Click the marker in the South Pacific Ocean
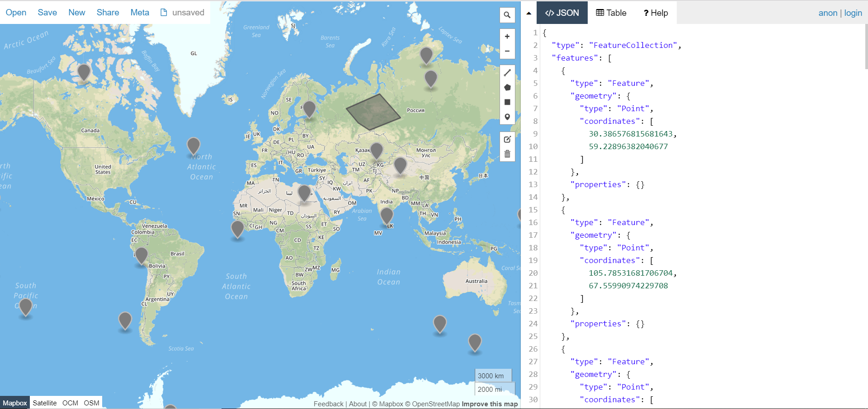This screenshot has height=409, width=868. click(26, 308)
